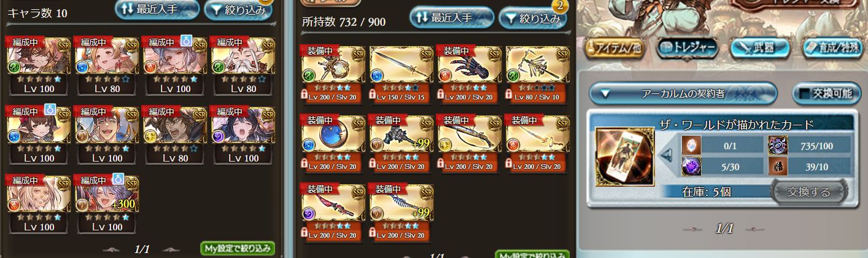Open the 絞り込み filter in the weapon list
This screenshot has width=868, height=258.
[532, 18]
